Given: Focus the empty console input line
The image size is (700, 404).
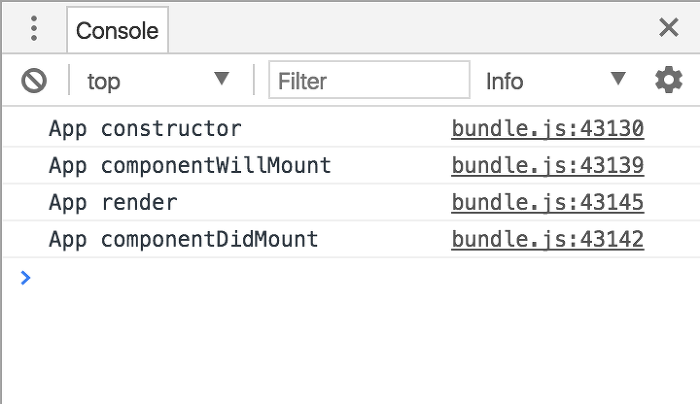Looking at the screenshot, I should pos(357,278).
